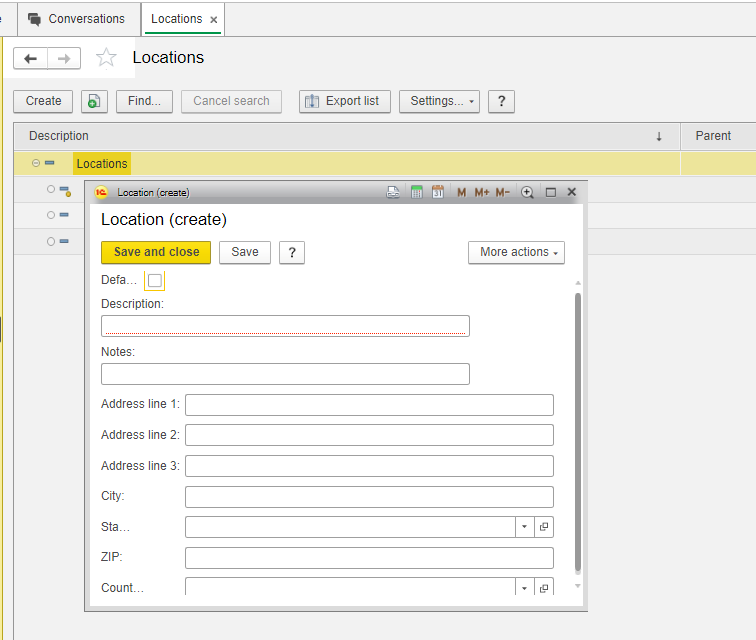Select the Locations tab
This screenshot has width=756, height=640.
click(x=176, y=19)
